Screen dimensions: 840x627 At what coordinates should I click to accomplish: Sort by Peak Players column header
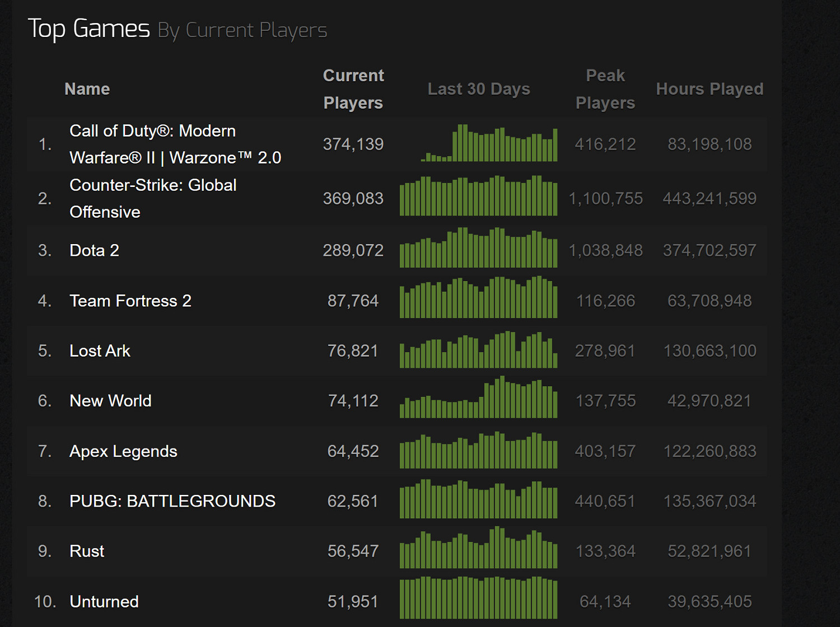point(605,89)
